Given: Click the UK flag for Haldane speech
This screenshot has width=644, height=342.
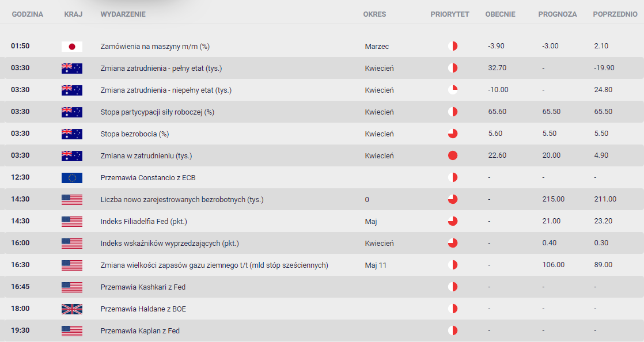Looking at the screenshot, I should [72, 309].
